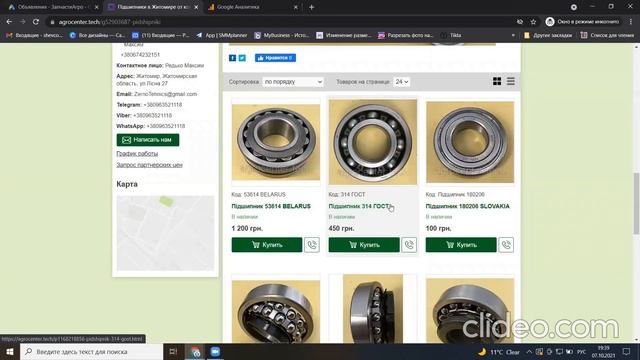The image size is (640, 360).
Task: Expand the bookmarks overflow chevron
Action: click(x=513, y=36)
